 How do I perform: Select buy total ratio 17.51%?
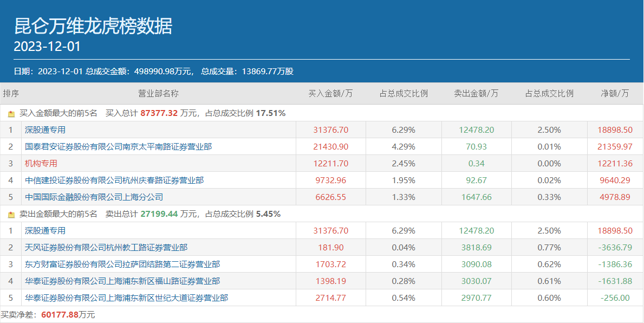tap(271, 113)
